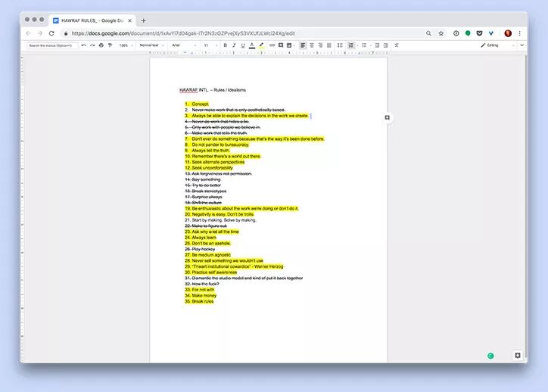Click list item 'Start by making. Solve by making.'
This screenshot has width=548, height=392.
coord(224,220)
